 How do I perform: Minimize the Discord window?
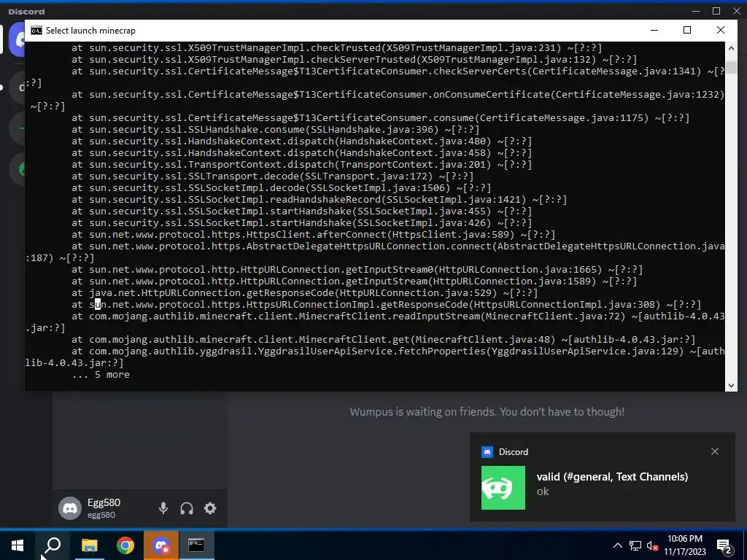[x=696, y=11]
